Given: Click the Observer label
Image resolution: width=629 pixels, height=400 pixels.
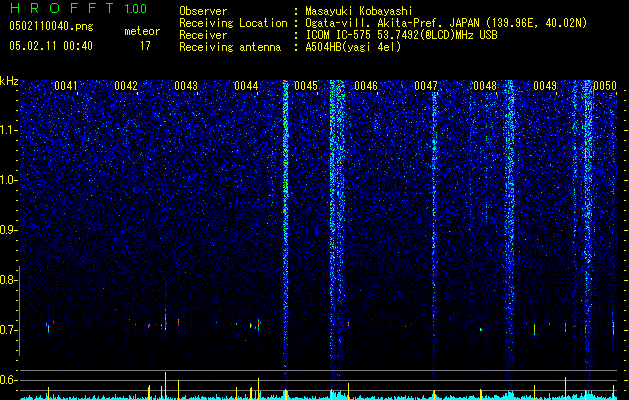Looking at the screenshot, I should click(203, 11).
